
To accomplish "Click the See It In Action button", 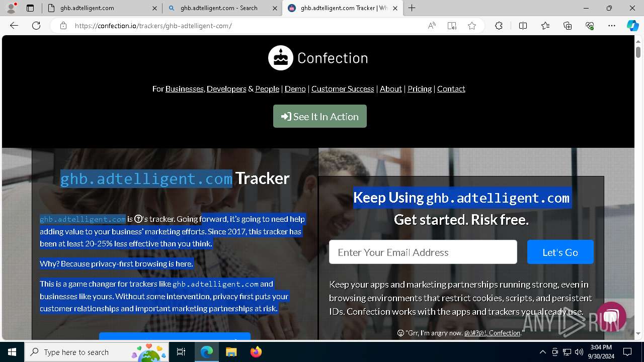I will (x=320, y=116).
